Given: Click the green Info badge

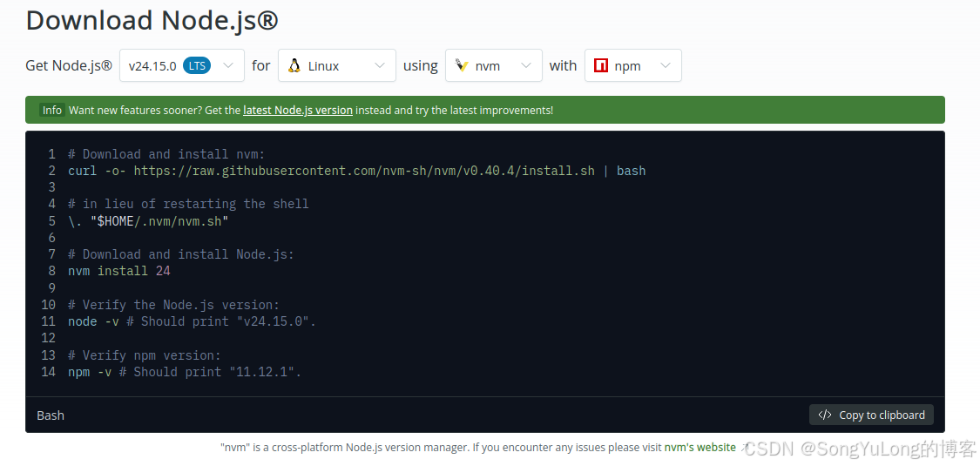Looking at the screenshot, I should click(52, 110).
